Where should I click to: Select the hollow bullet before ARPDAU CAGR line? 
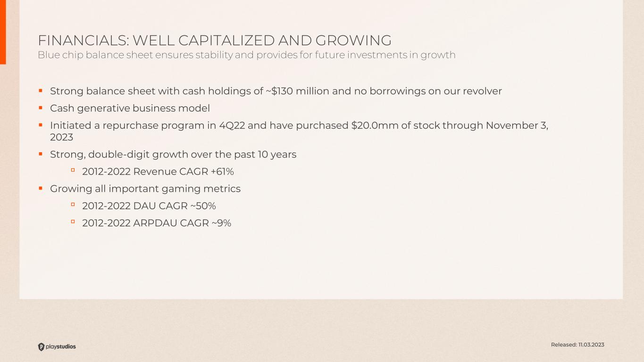tap(73, 222)
